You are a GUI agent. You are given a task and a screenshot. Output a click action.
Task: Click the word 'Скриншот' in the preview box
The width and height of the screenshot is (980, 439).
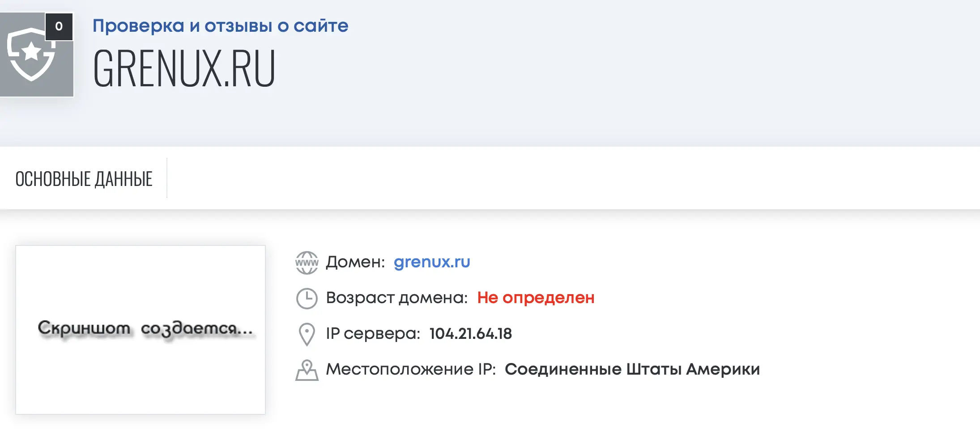(84, 329)
